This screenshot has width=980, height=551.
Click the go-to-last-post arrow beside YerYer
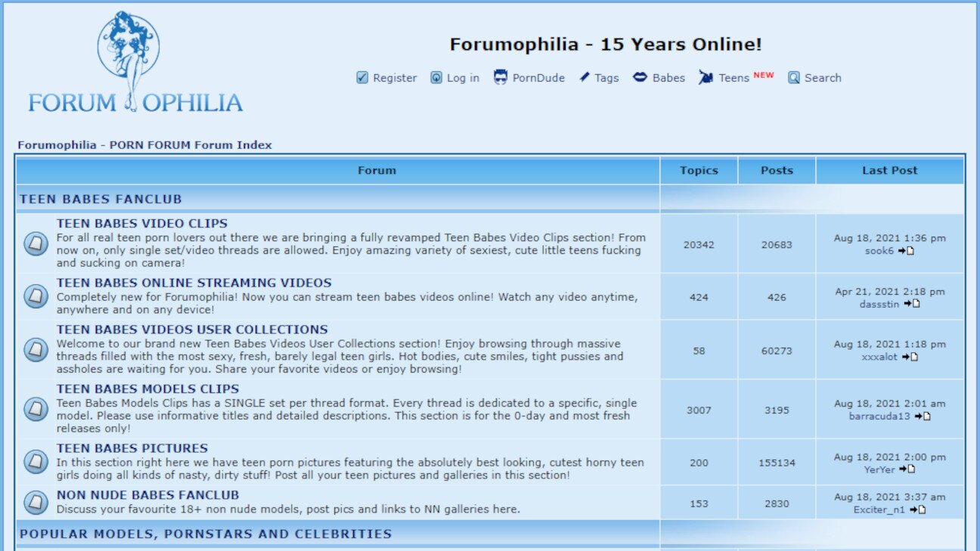coord(909,469)
